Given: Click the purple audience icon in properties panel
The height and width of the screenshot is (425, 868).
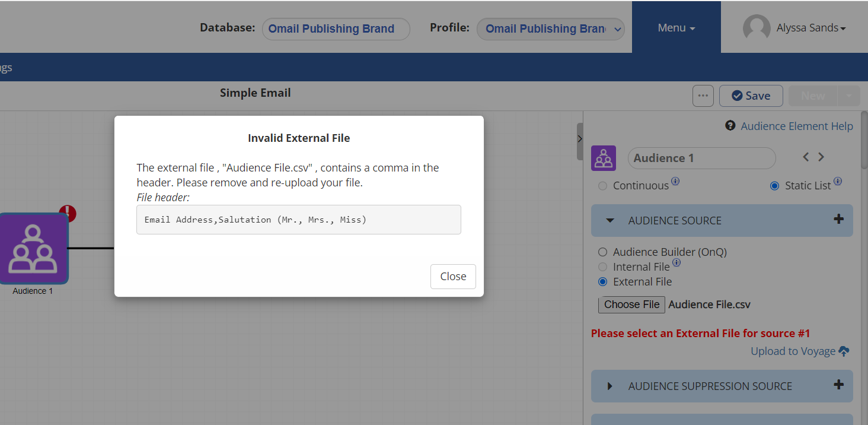Looking at the screenshot, I should click(604, 158).
